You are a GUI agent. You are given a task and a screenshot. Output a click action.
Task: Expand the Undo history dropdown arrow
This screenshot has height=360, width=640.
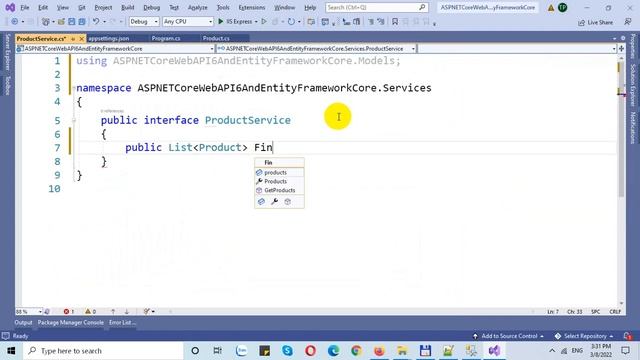pos(104,22)
